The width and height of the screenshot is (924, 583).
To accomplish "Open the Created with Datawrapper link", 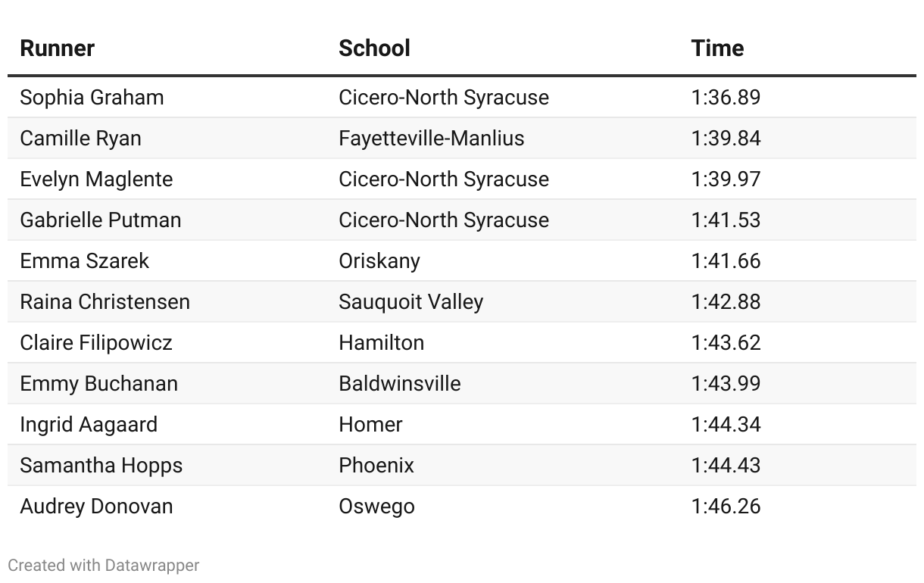I will click(x=104, y=565).
